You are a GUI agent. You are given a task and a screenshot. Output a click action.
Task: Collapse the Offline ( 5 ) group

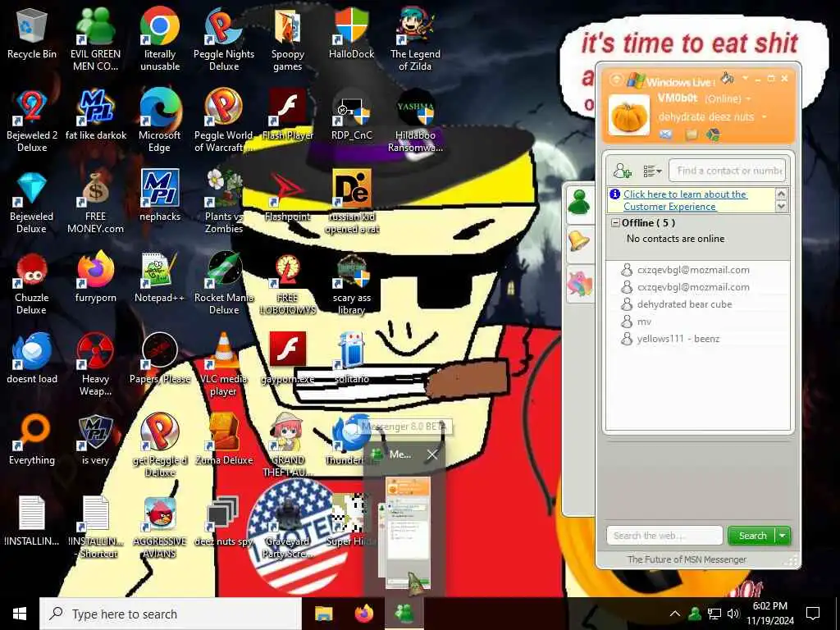(615, 223)
